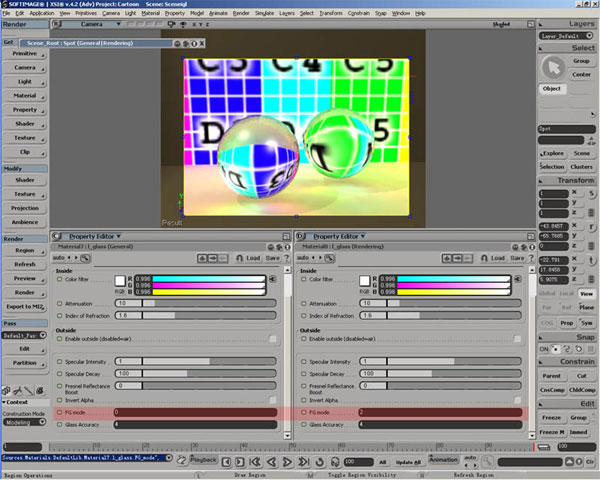
Task: Open help '?' in right Property Editor
Action: tap(531, 258)
